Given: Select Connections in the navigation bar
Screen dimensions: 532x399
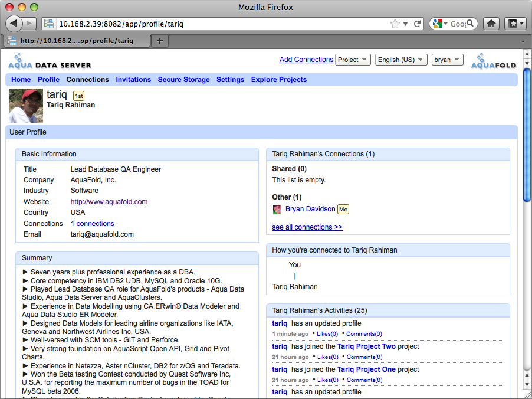Looking at the screenshot, I should click(87, 80).
